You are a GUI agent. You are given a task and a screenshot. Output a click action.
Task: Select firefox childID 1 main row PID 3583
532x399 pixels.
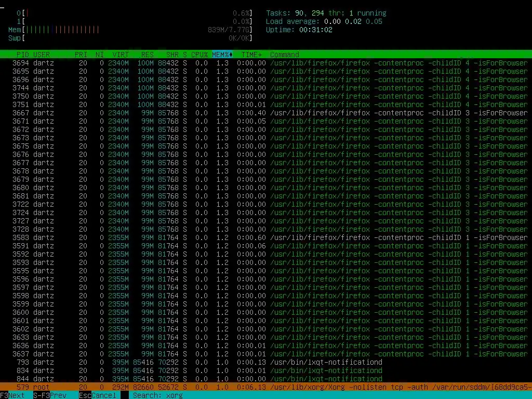tap(266, 237)
